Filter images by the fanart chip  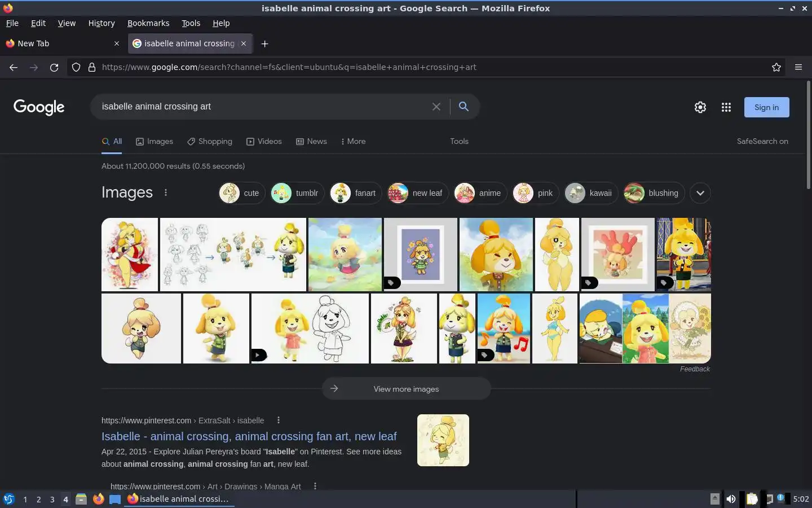356,193
